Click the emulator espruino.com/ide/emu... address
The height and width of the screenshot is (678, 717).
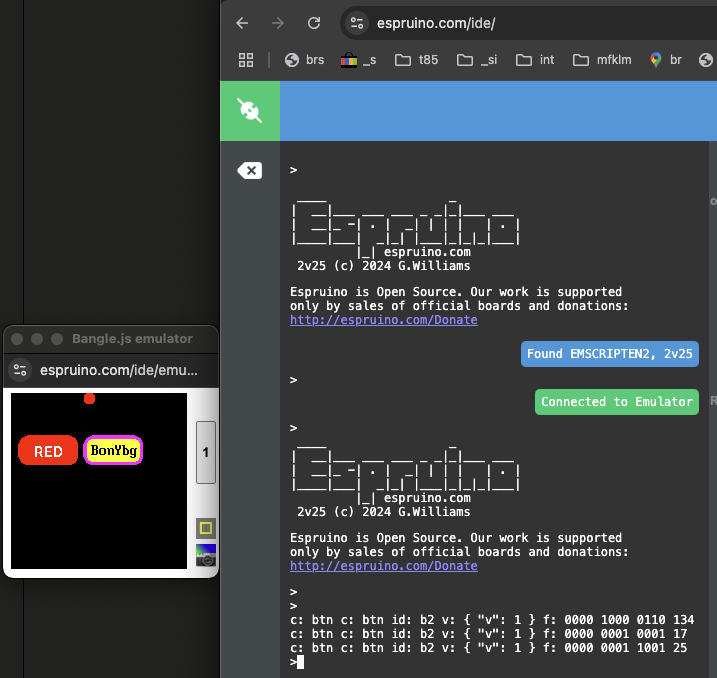tap(119, 370)
